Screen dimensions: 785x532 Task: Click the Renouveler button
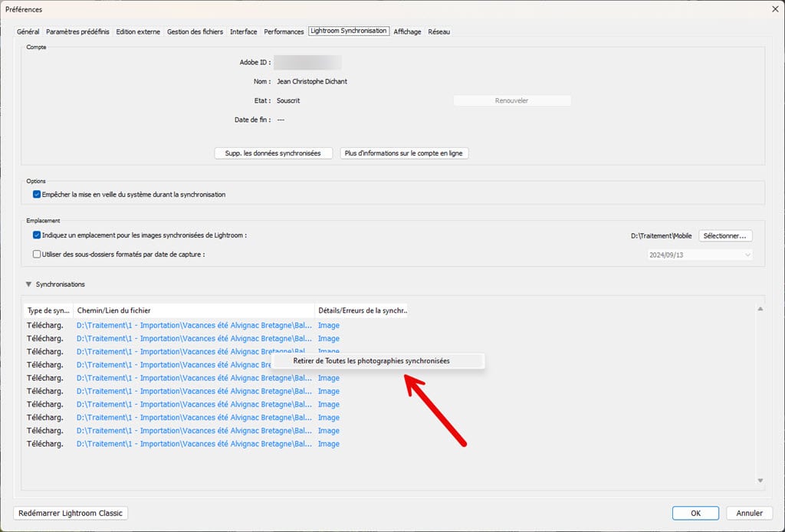[x=511, y=100]
